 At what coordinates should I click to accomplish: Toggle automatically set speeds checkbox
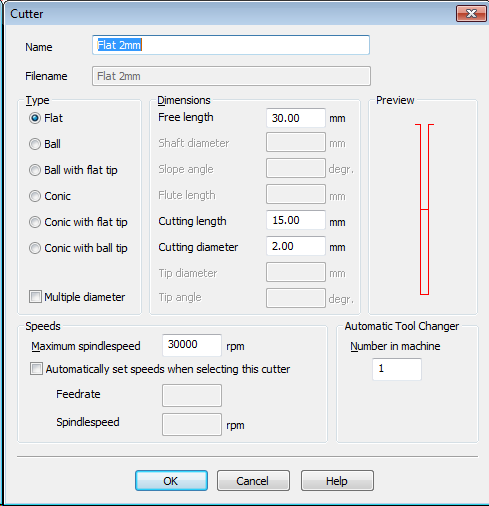[36, 369]
